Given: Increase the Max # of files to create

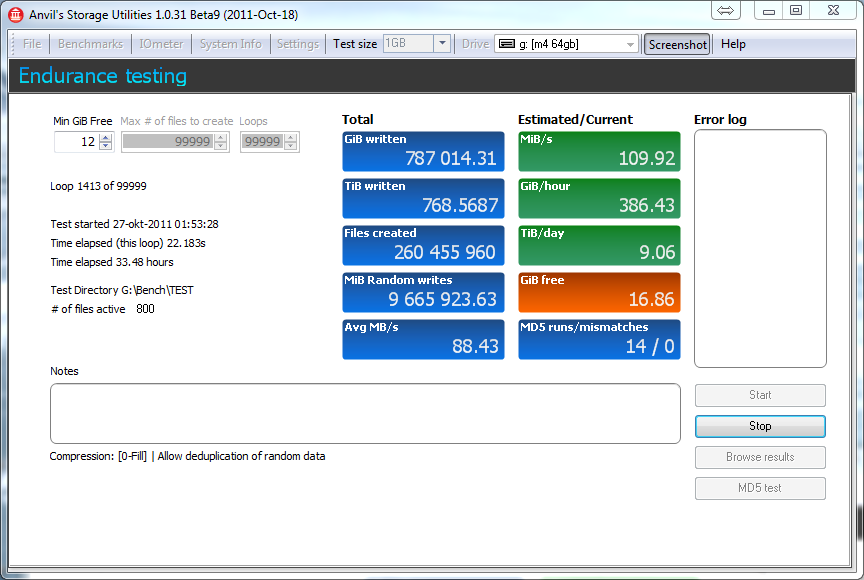Looking at the screenshot, I should point(220,138).
